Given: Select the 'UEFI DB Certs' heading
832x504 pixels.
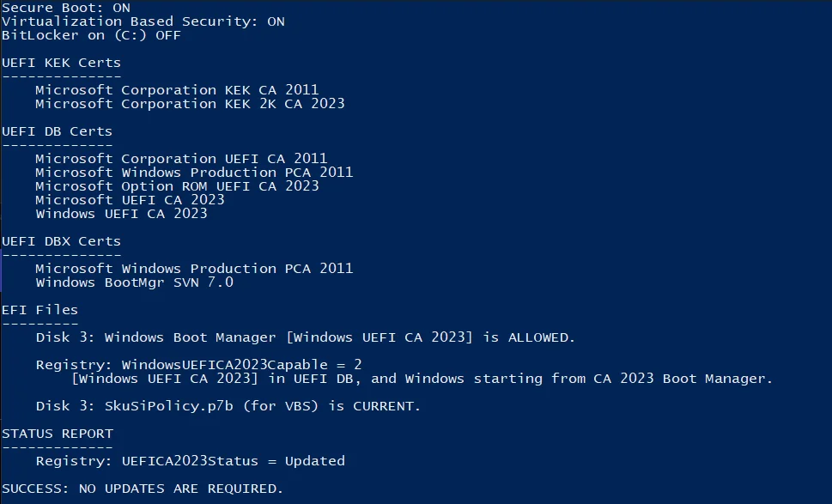Looking at the screenshot, I should (57, 131).
